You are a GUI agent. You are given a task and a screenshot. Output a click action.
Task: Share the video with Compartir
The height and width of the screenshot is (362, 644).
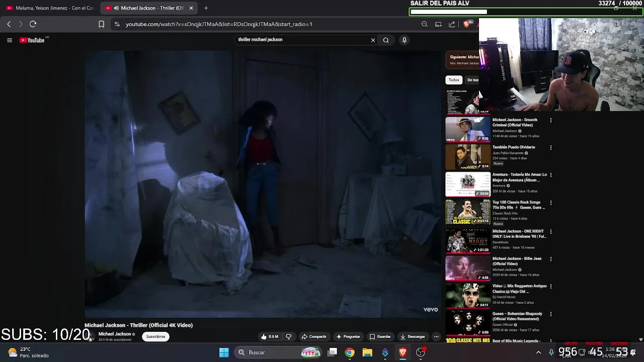point(314,337)
